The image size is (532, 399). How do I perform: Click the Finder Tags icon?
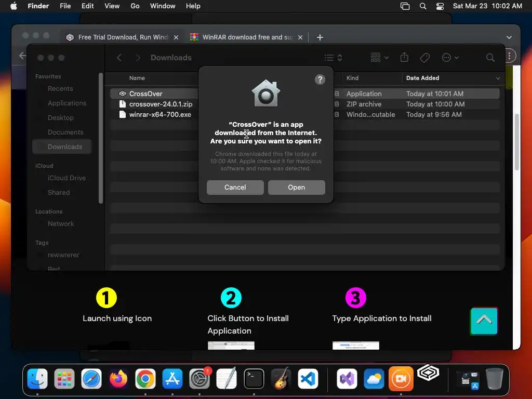pyautogui.click(x=424, y=58)
